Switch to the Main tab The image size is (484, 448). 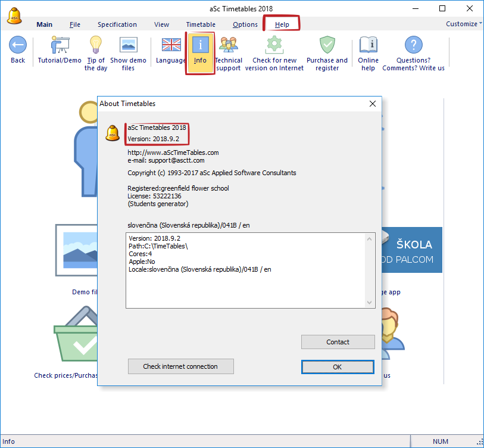pos(44,24)
